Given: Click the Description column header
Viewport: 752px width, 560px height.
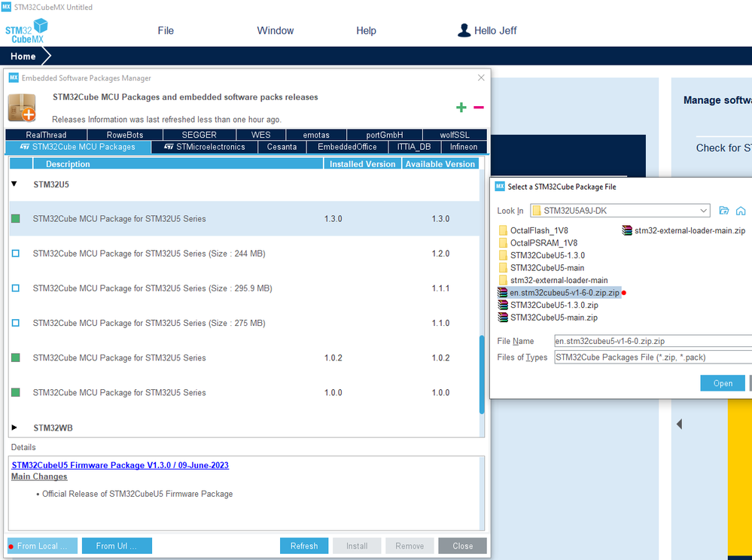Looking at the screenshot, I should (x=178, y=164).
